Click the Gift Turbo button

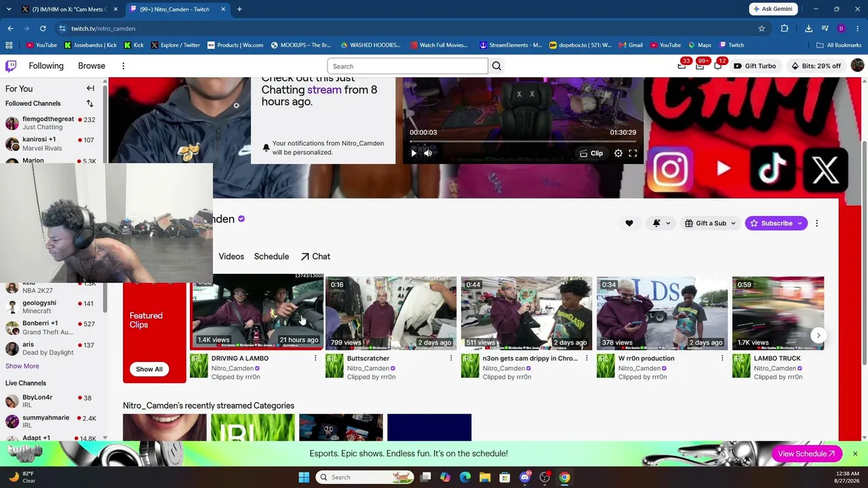(x=754, y=66)
